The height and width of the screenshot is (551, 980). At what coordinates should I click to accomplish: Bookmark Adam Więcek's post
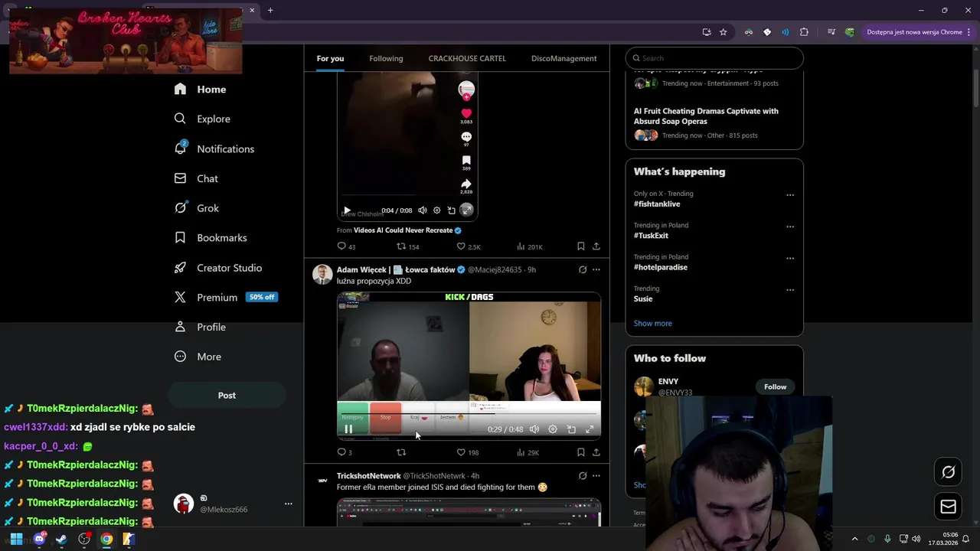tap(580, 452)
